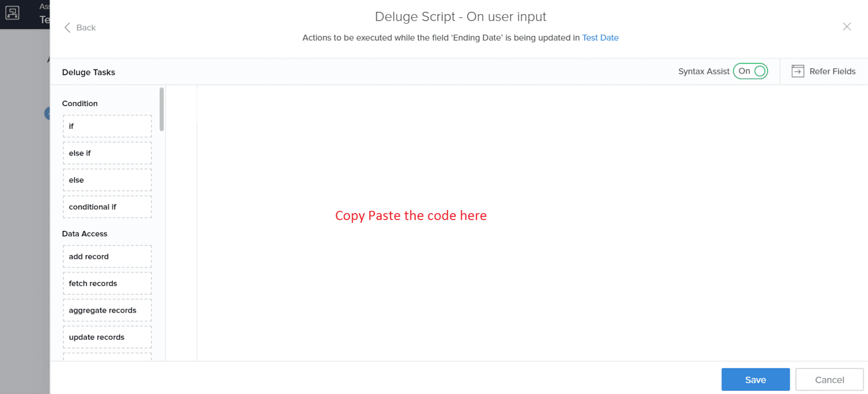The height and width of the screenshot is (394, 868).
Task: Cancel the script editing
Action: (829, 379)
